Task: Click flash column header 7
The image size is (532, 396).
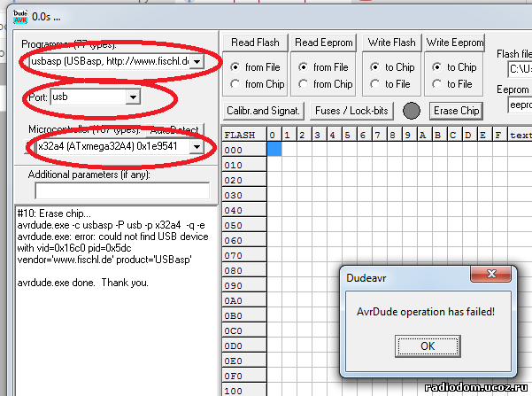Action: pos(380,135)
